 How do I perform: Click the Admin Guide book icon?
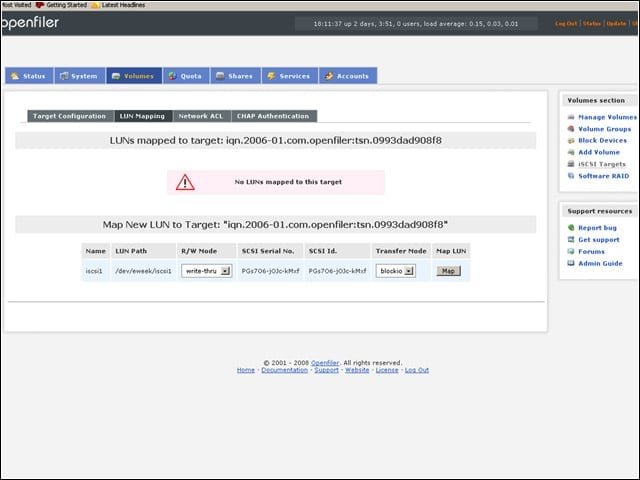(x=571, y=263)
